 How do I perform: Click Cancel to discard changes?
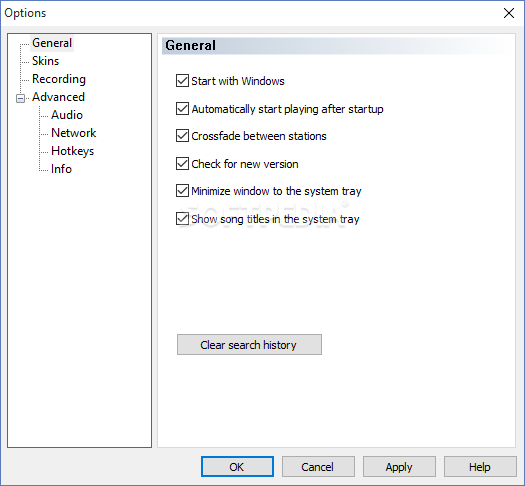pos(318,467)
